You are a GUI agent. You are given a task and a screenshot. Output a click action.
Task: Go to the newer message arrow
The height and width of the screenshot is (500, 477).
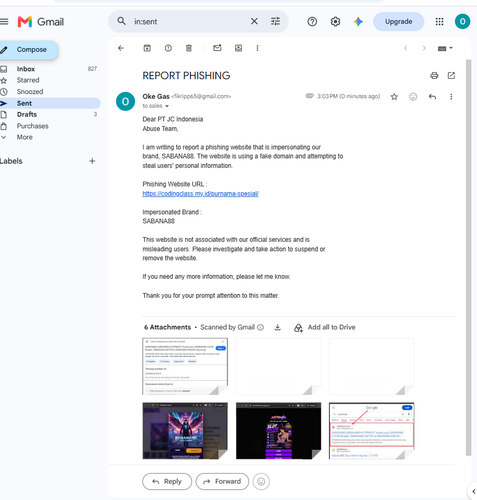[405, 48]
